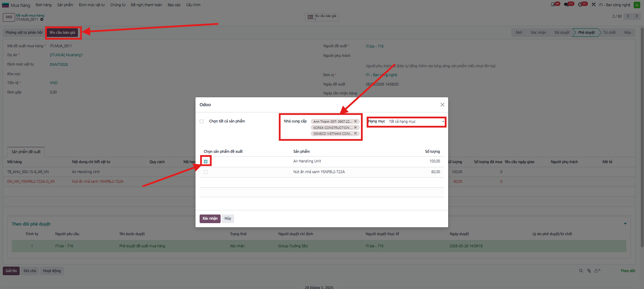This screenshot has width=644, height=289.
Task: Click the Gửi tin chatter button
Action: [11, 271]
